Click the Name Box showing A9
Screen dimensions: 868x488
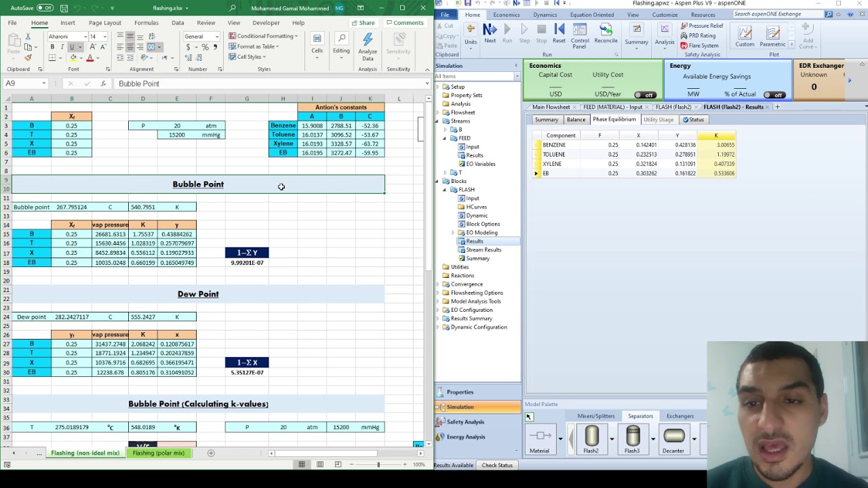point(25,83)
